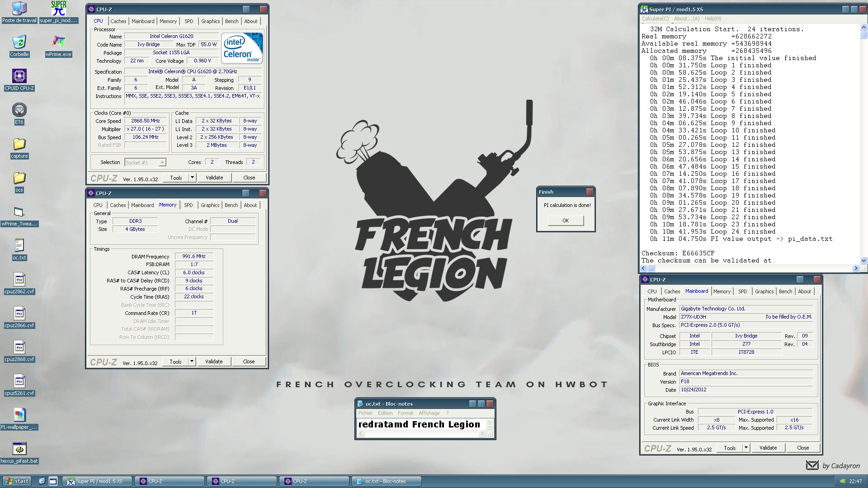Click Super PI horizontal scrollbar right arrow
Image resolution: width=868 pixels, height=488 pixels.
pos(855,268)
